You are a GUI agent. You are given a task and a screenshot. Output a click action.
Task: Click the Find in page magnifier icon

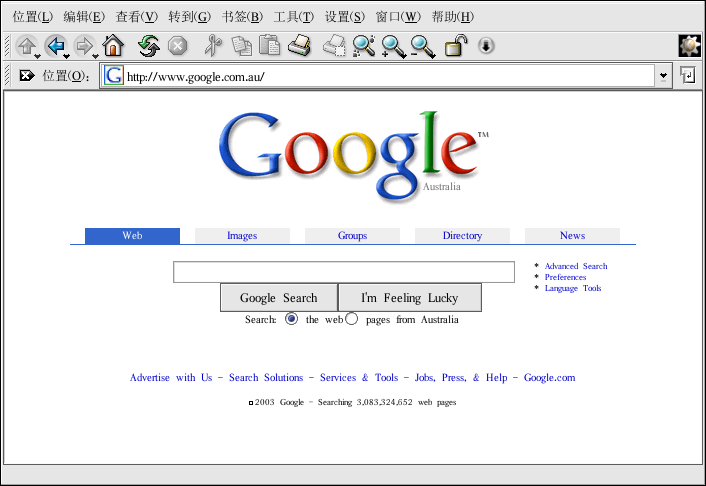[x=364, y=45]
